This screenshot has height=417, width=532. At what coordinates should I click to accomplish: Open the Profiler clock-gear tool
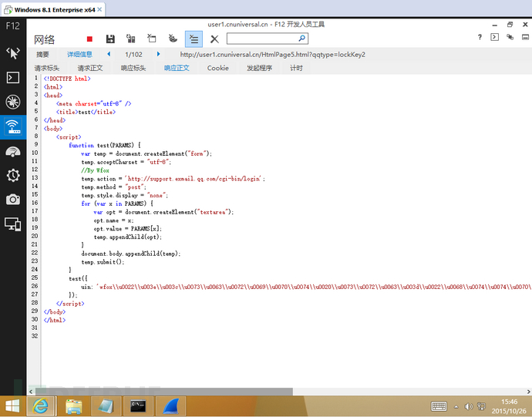pyautogui.click(x=13, y=175)
